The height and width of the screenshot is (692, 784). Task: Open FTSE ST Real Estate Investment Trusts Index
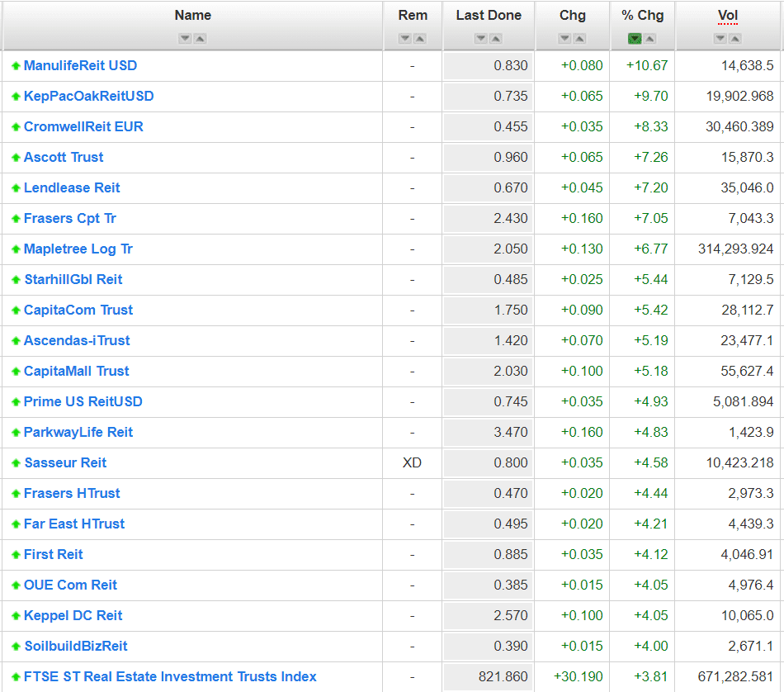[x=171, y=676]
